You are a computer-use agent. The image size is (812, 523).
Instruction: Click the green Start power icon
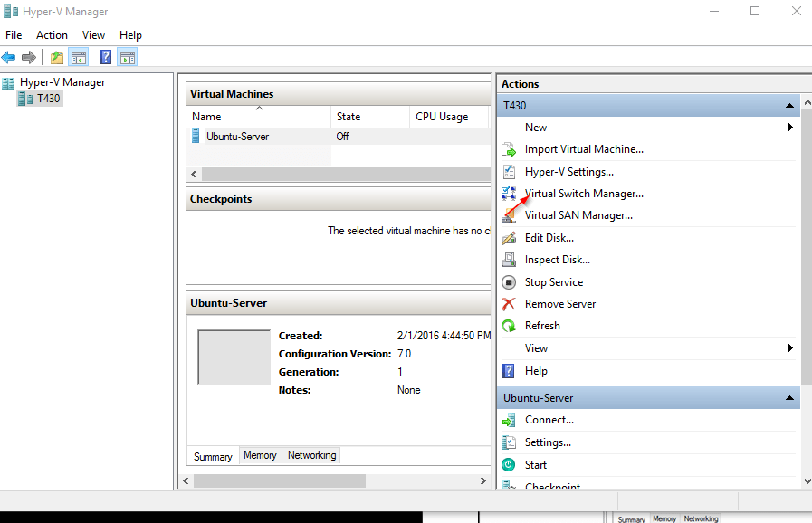coord(509,465)
